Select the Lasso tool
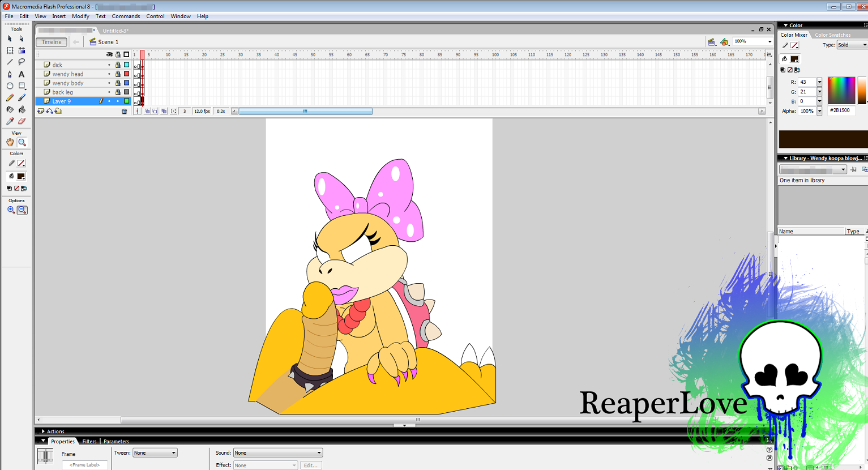The width and height of the screenshot is (868, 470). coord(22,62)
